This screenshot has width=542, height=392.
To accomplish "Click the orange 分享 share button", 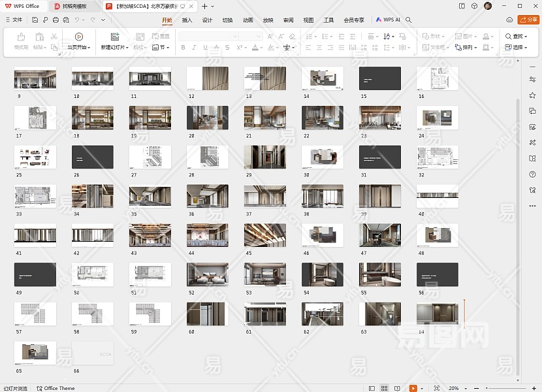I will point(528,20).
